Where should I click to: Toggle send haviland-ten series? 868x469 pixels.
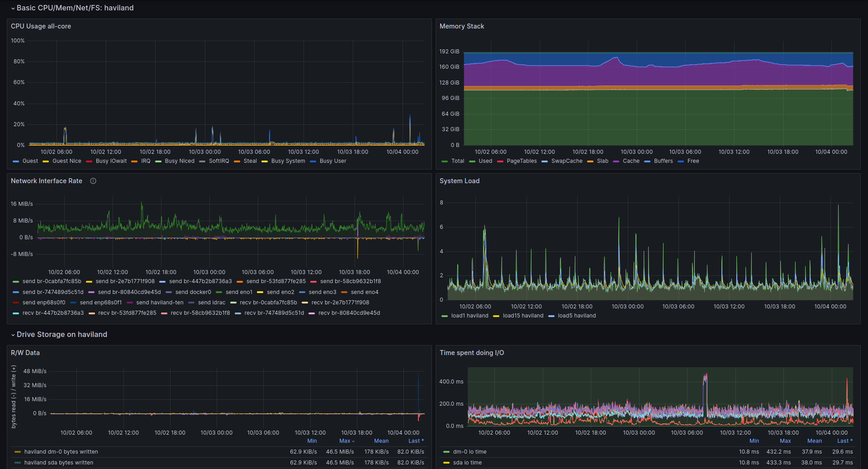coord(160,303)
